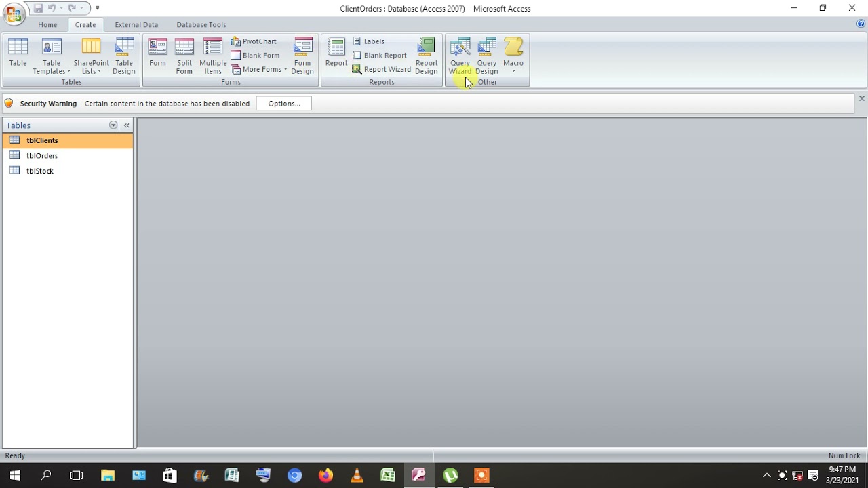Click the security warning shield icon
This screenshot has height=488, width=868.
9,104
